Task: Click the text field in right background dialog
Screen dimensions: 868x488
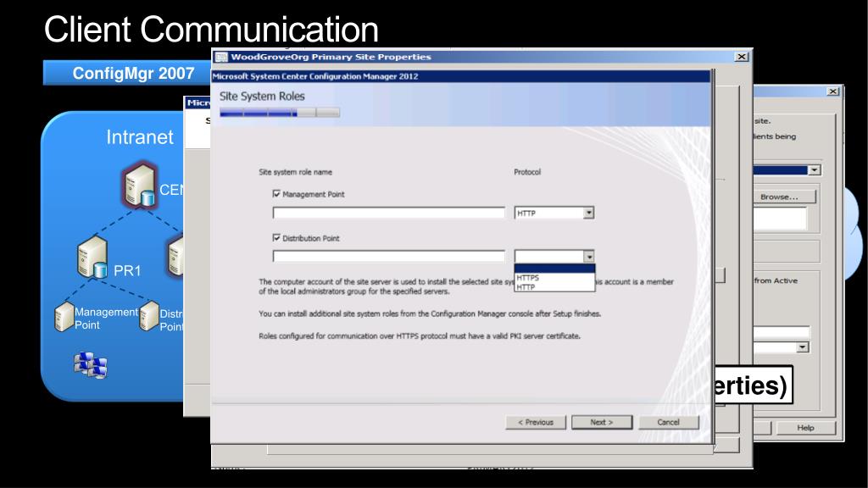Action: [x=781, y=332]
